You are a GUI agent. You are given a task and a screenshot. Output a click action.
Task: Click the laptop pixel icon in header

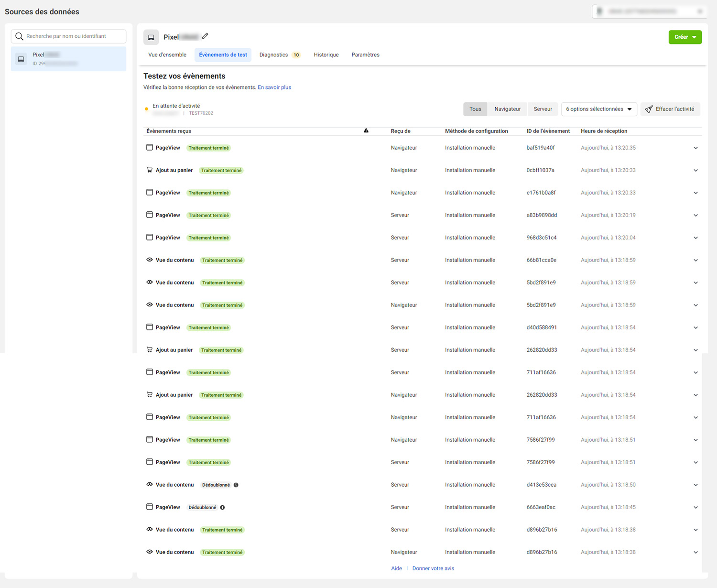click(151, 37)
